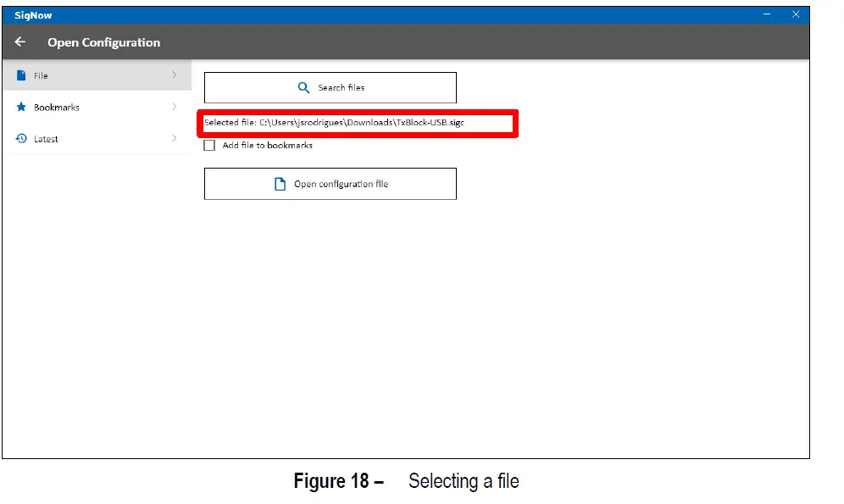Click the magnifying glass search icon
The image size is (844, 504).
[303, 87]
